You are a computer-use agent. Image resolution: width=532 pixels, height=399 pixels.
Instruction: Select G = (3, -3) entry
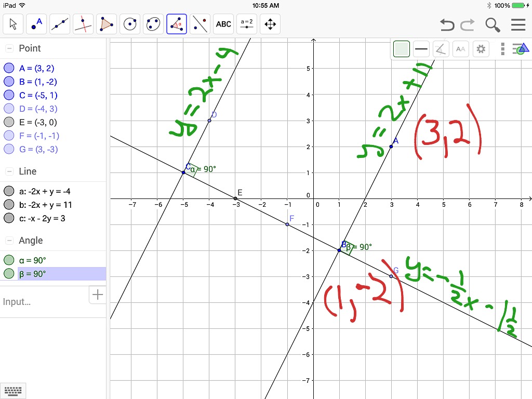coord(38,149)
